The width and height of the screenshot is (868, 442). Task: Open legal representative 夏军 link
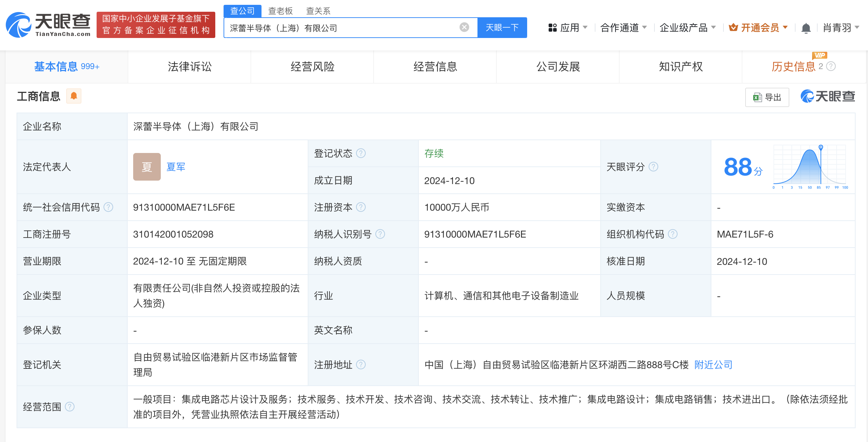tap(176, 167)
